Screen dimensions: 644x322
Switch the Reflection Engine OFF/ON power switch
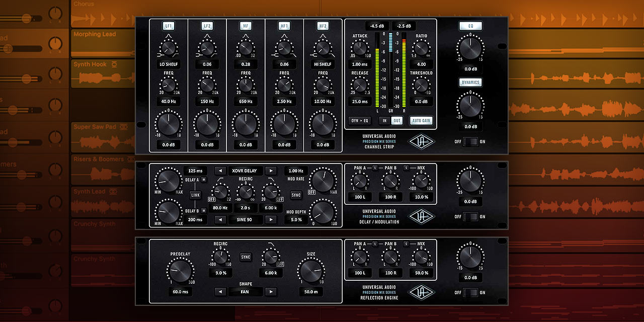click(470, 292)
